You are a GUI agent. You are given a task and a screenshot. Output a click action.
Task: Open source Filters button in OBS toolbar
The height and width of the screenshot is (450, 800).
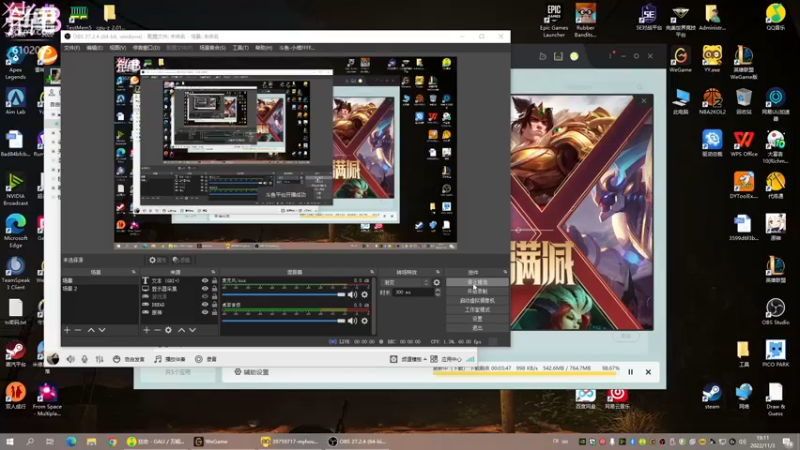181,260
